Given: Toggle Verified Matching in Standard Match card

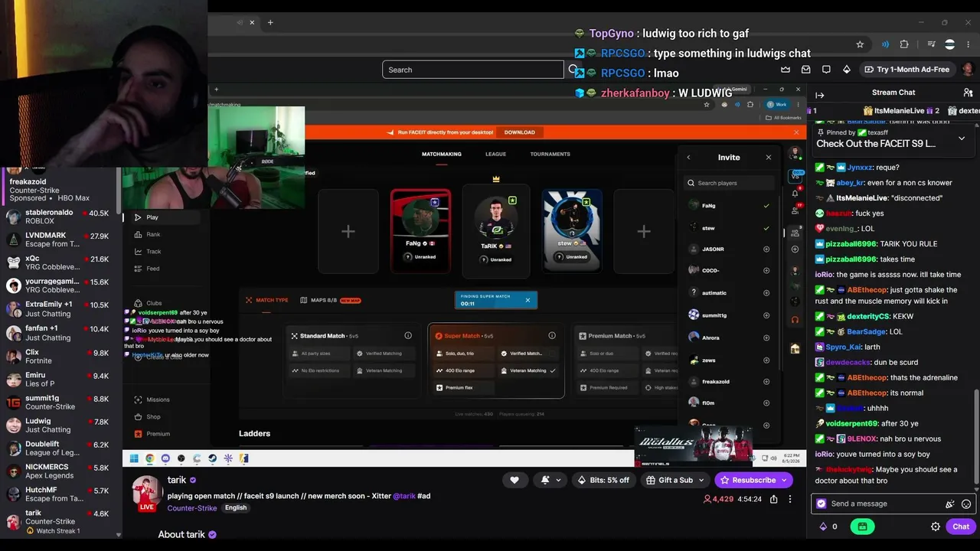Looking at the screenshot, I should [x=384, y=354].
